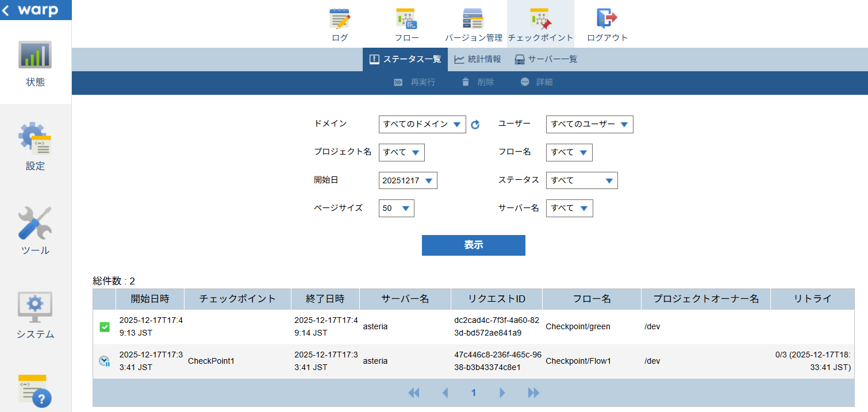868x412 pixels.
Task: Click the サーバー名 column header
Action: pyautogui.click(x=405, y=299)
